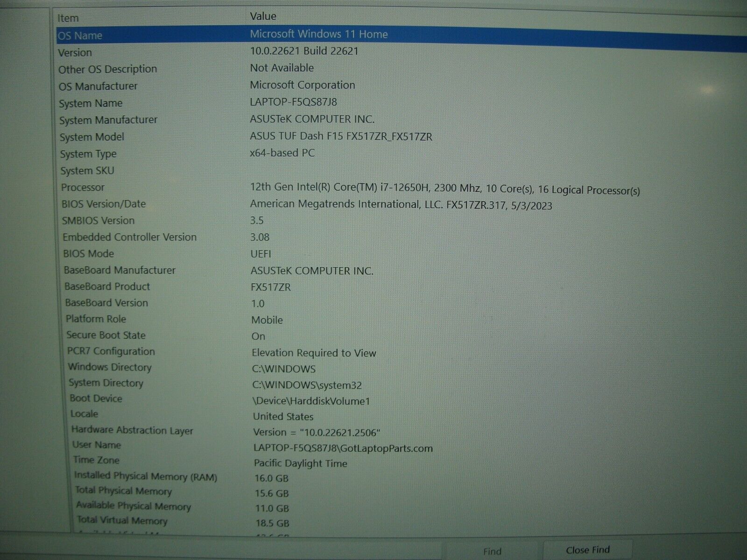This screenshot has height=560, width=747.
Task: Click the American Megatrends BIOS value
Action: [401, 205]
